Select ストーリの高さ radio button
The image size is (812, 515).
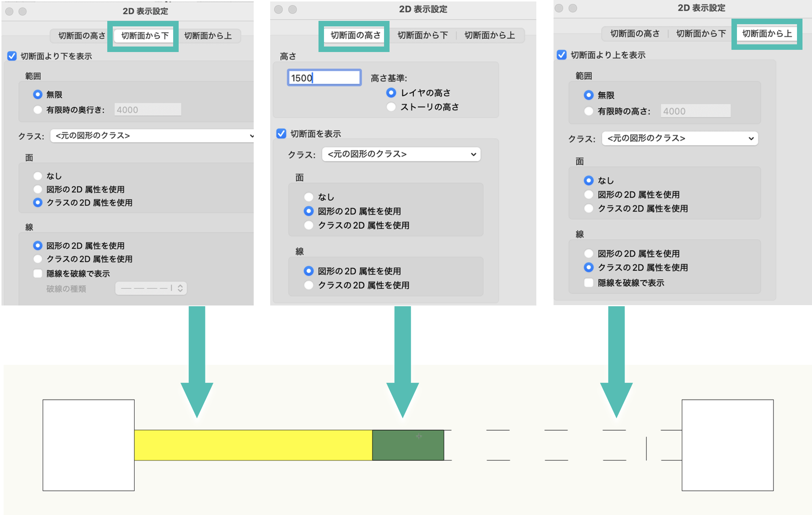[x=391, y=107]
